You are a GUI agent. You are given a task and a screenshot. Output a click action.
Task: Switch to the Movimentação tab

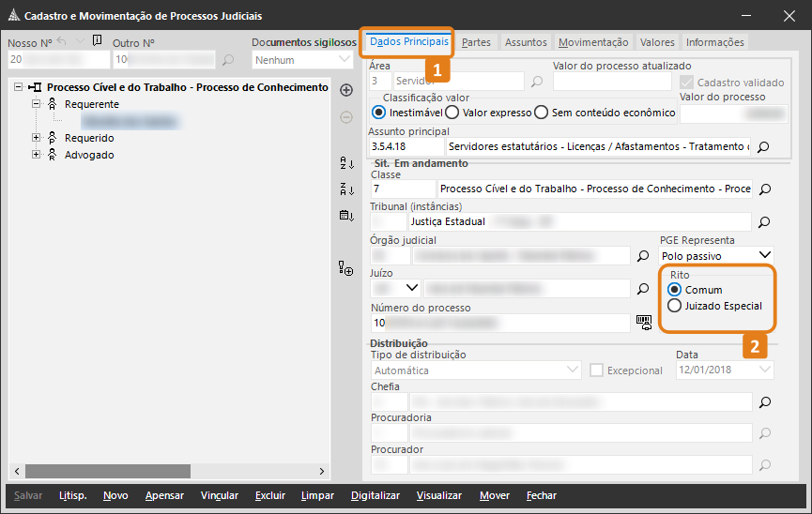coord(593,42)
